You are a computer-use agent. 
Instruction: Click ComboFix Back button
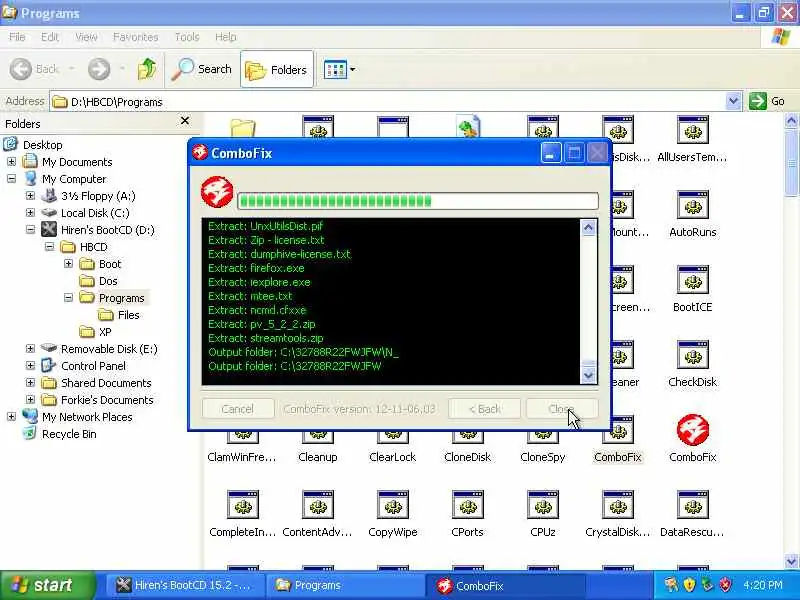point(484,409)
